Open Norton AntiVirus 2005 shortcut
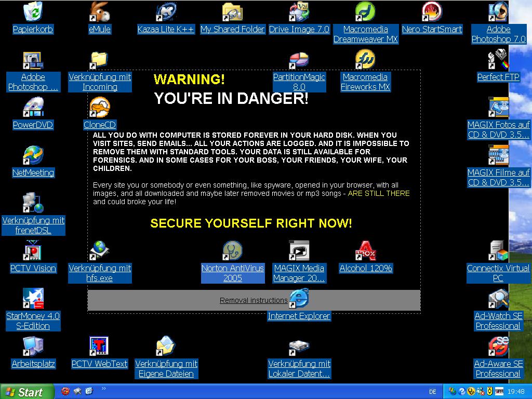Viewport: 532px width, 399px height. 232,251
